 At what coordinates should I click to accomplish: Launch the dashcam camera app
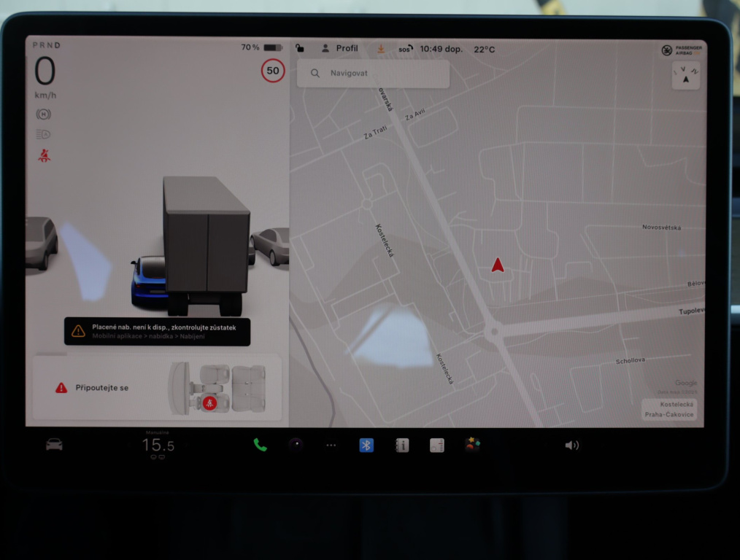pyautogui.click(x=296, y=445)
